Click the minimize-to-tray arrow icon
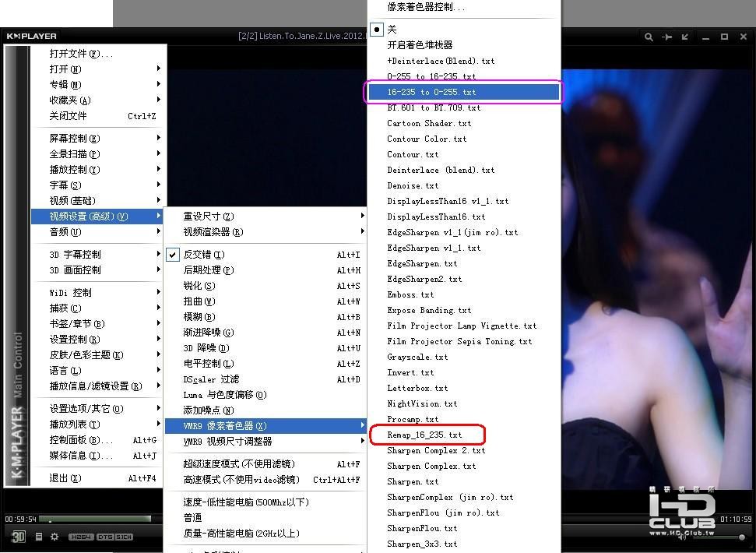 point(684,37)
